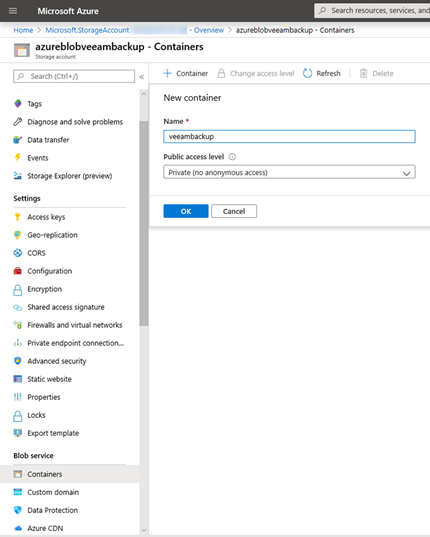
Task: Click the Data Protection shield icon
Action: click(17, 510)
